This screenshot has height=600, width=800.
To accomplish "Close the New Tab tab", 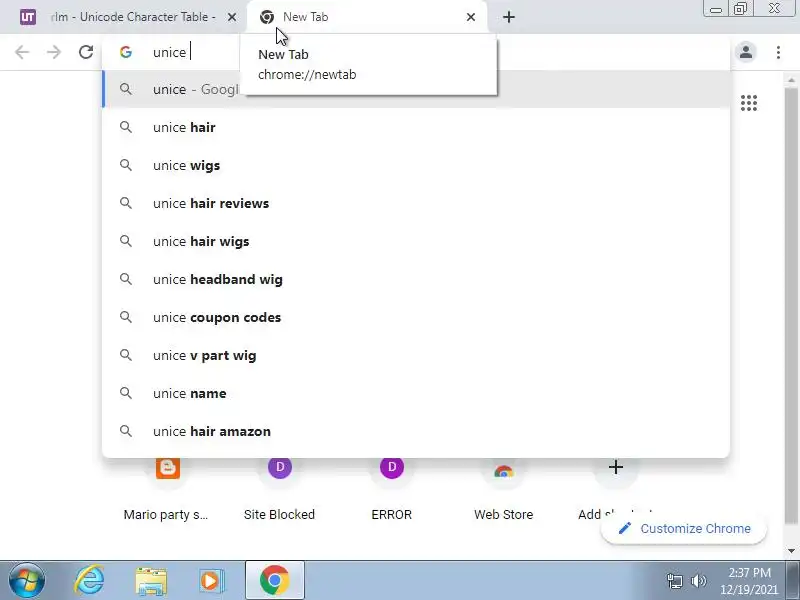I will click(x=471, y=17).
